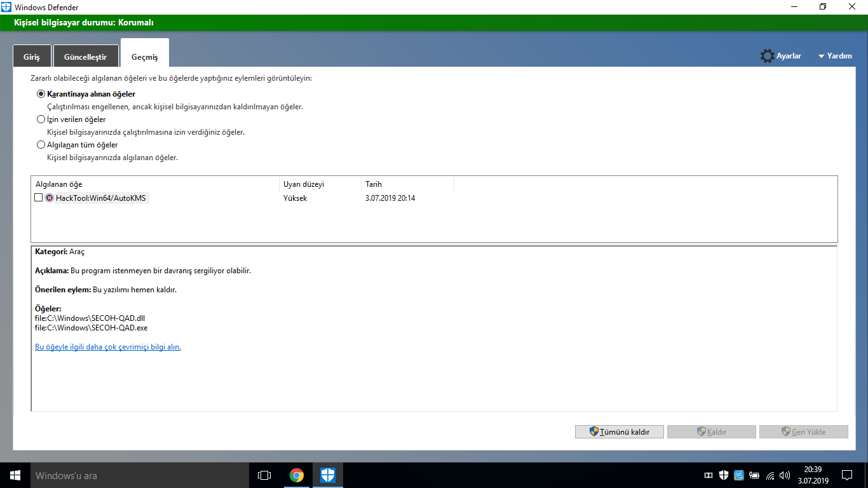Click the Tümünü kaldır button
The height and width of the screenshot is (488, 868).
(x=620, y=431)
